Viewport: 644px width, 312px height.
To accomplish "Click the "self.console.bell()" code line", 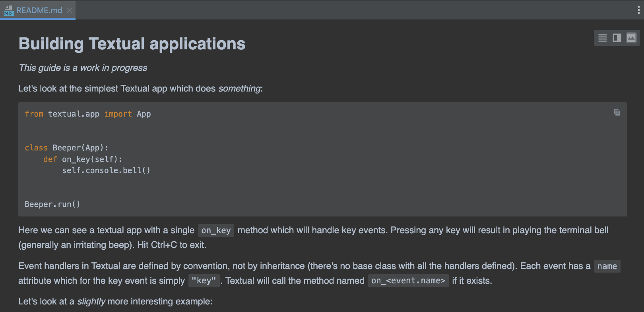I will (106, 170).
